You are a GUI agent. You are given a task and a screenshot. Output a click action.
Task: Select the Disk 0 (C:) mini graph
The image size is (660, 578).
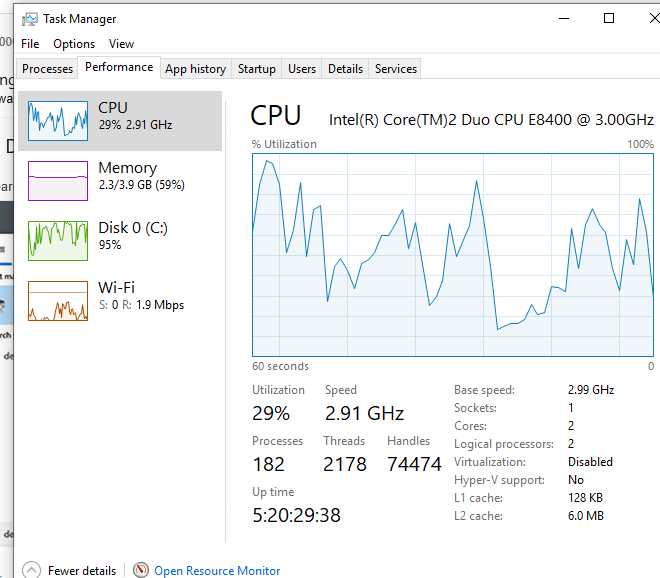tap(58, 241)
